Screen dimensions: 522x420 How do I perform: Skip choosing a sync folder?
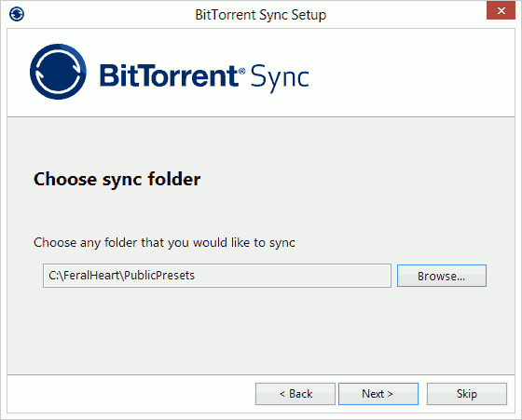tap(467, 394)
